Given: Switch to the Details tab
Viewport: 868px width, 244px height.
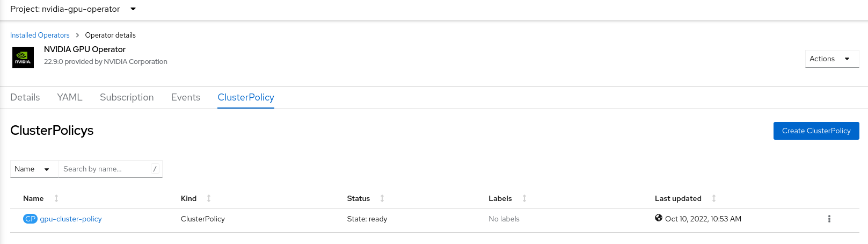Looking at the screenshot, I should coord(25,97).
